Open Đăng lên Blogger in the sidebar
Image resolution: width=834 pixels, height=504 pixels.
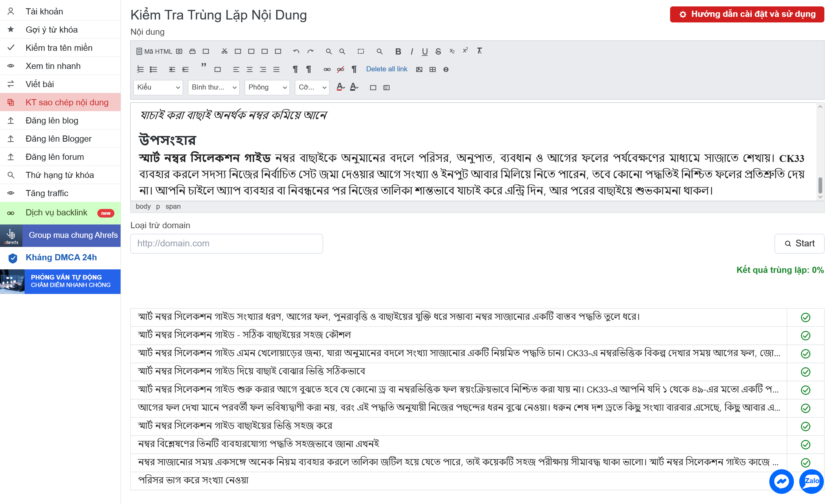pos(60,139)
